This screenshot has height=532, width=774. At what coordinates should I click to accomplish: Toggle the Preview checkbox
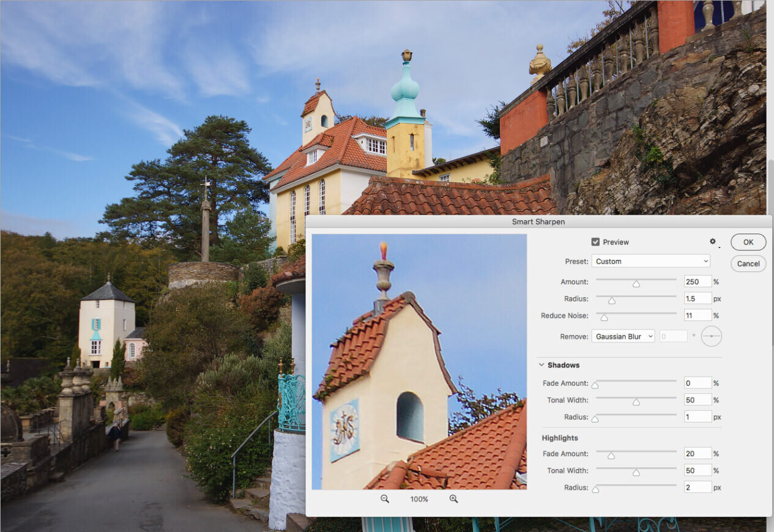click(595, 242)
